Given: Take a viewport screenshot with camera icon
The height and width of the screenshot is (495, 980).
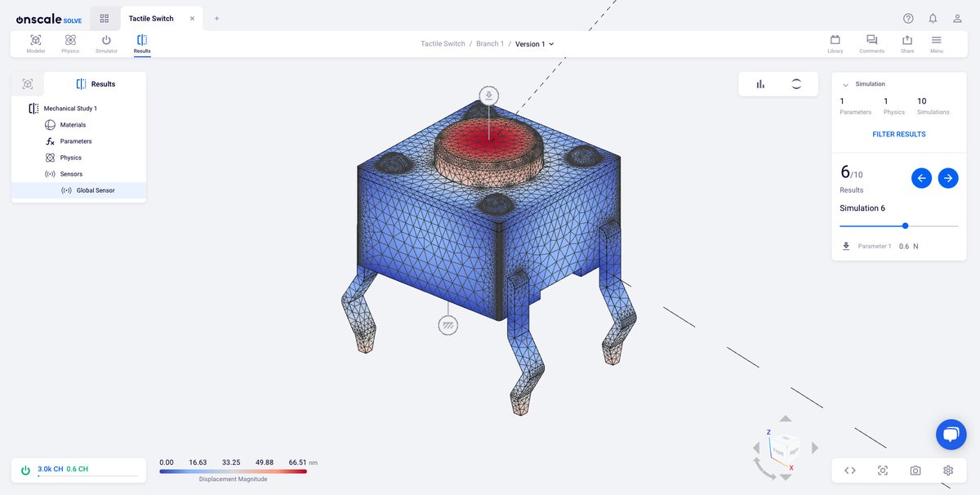Looking at the screenshot, I should [915, 470].
